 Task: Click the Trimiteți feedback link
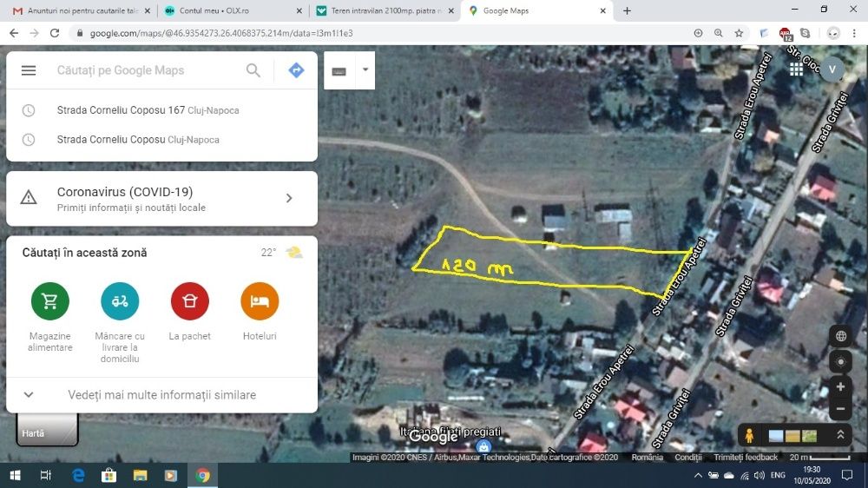coord(745,457)
